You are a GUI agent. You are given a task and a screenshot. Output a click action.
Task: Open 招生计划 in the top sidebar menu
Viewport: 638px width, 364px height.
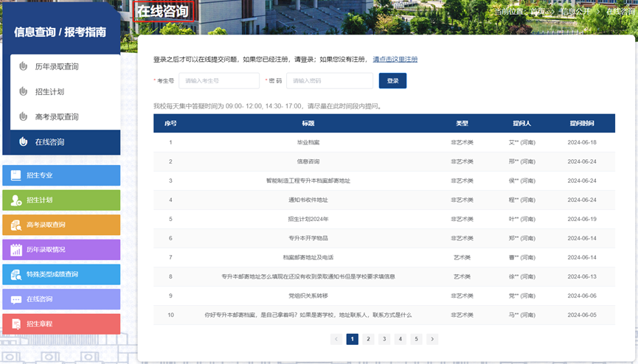pyautogui.click(x=49, y=91)
